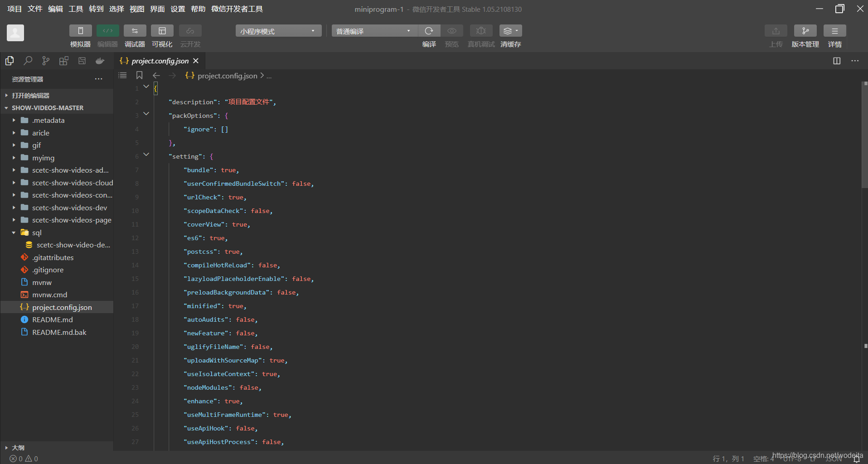Viewport: 868px width, 464px height.
Task: Toggle the editor panel button
Action: click(107, 31)
